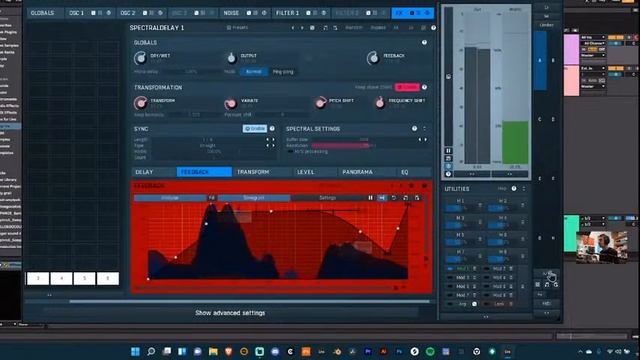Image resolution: width=640 pixels, height=360 pixels.
Task: Open the Utilities panel help icon
Action: point(514,189)
